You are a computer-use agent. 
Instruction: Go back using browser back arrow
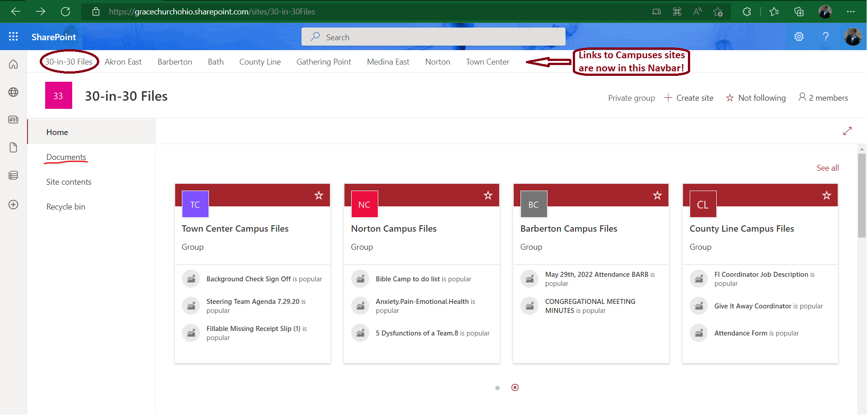click(x=16, y=11)
